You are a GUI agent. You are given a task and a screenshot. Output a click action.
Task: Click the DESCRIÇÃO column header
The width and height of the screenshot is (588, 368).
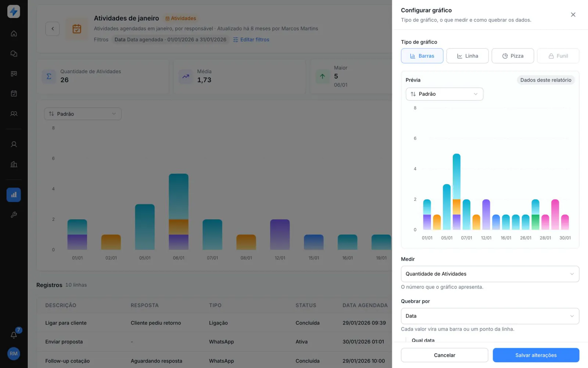61,305
